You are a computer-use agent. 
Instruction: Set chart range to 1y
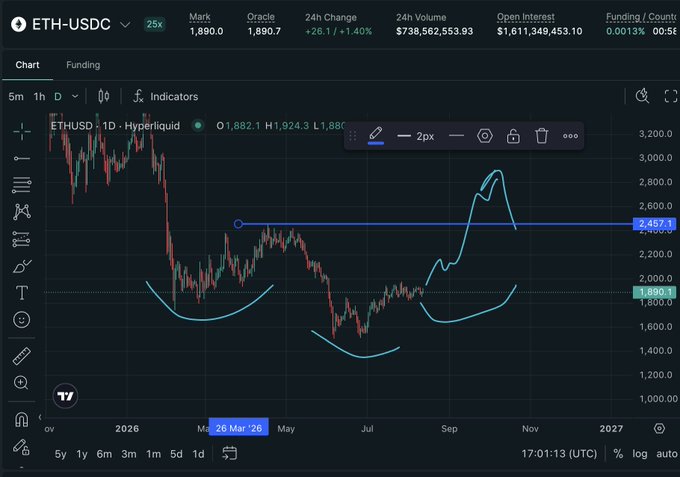82,454
